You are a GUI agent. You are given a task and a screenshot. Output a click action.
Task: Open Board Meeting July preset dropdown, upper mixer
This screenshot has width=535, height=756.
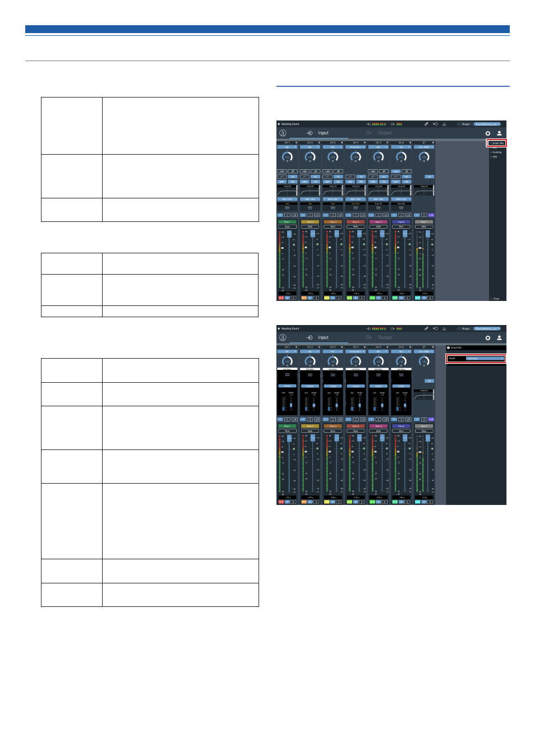tap(487, 124)
